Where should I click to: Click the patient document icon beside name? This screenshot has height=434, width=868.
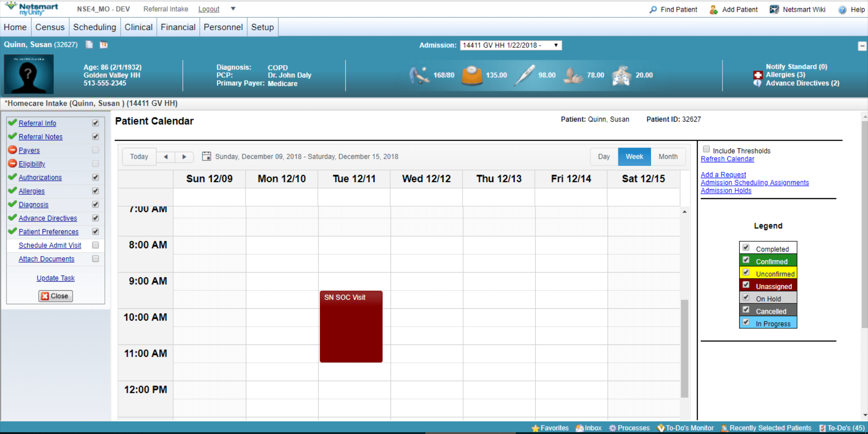(x=89, y=45)
